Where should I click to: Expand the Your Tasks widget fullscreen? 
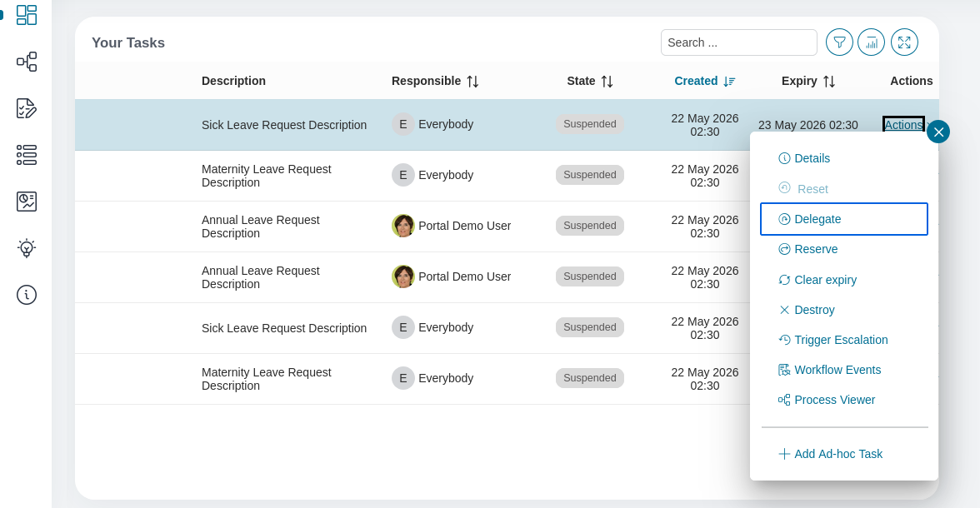click(904, 42)
